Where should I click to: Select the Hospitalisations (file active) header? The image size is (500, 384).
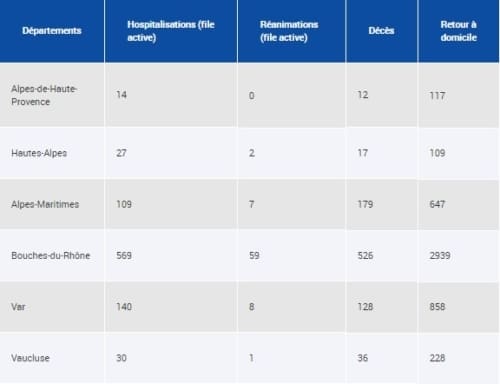click(171, 31)
